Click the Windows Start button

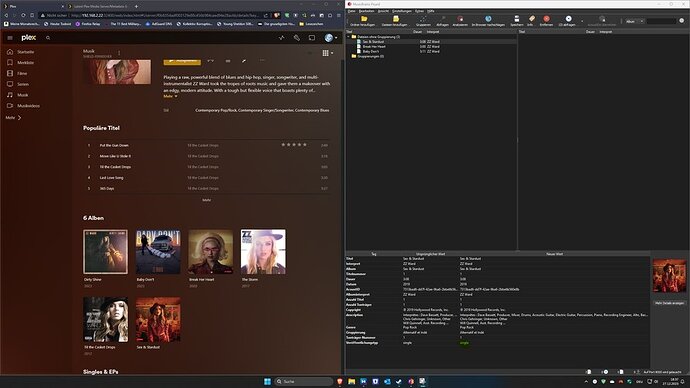coord(267,381)
